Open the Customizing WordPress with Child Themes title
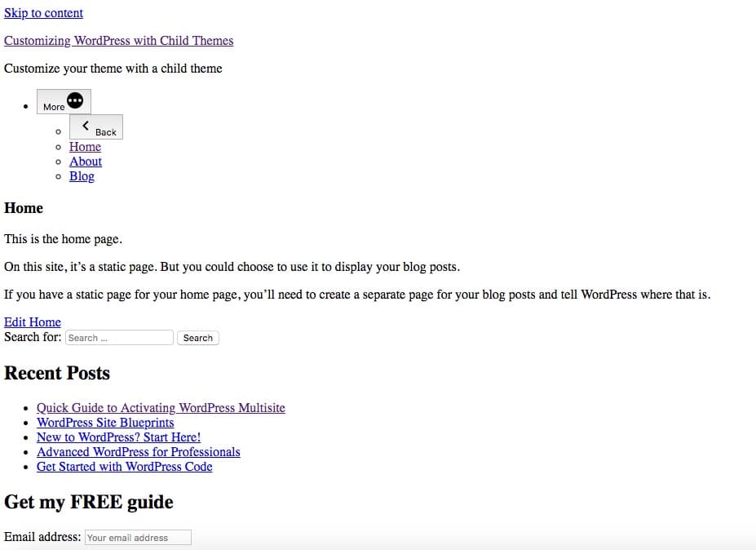Screen dimensions: 756x550 [x=118, y=40]
